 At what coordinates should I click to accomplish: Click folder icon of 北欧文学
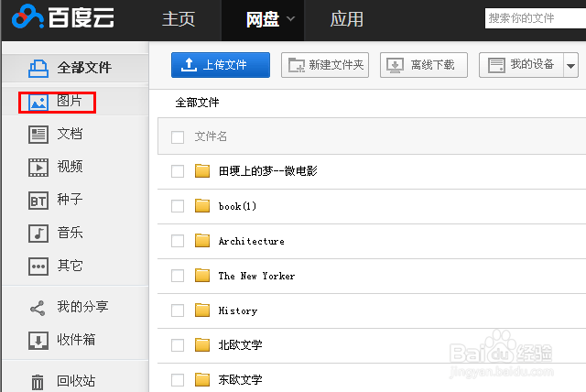[202, 345]
